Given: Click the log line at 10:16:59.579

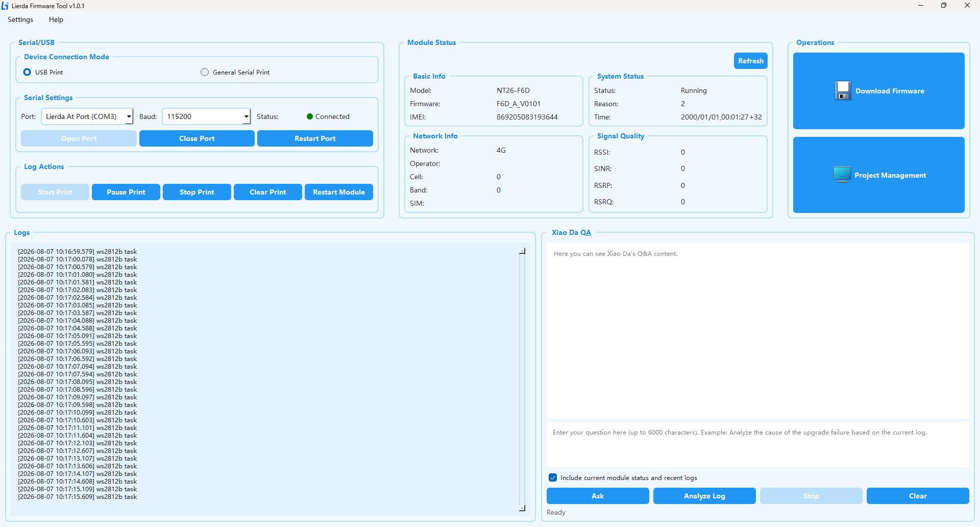Looking at the screenshot, I should [x=78, y=252].
